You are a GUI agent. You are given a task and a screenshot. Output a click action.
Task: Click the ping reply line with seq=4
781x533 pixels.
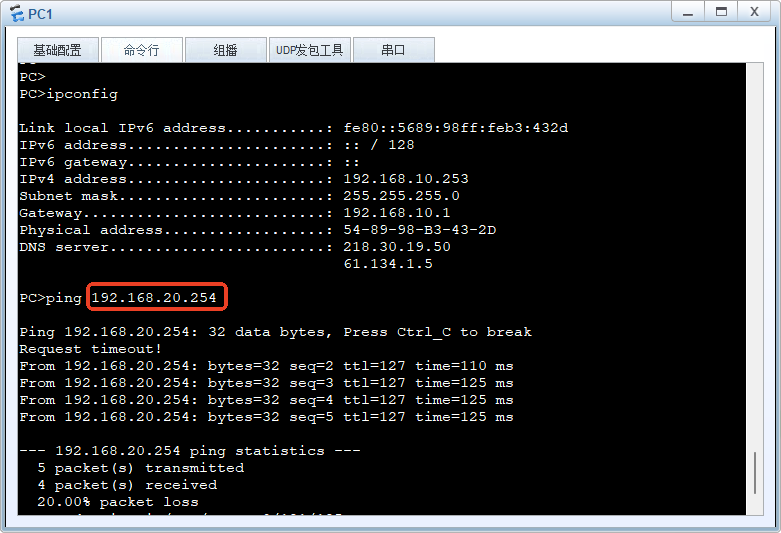tap(266, 400)
